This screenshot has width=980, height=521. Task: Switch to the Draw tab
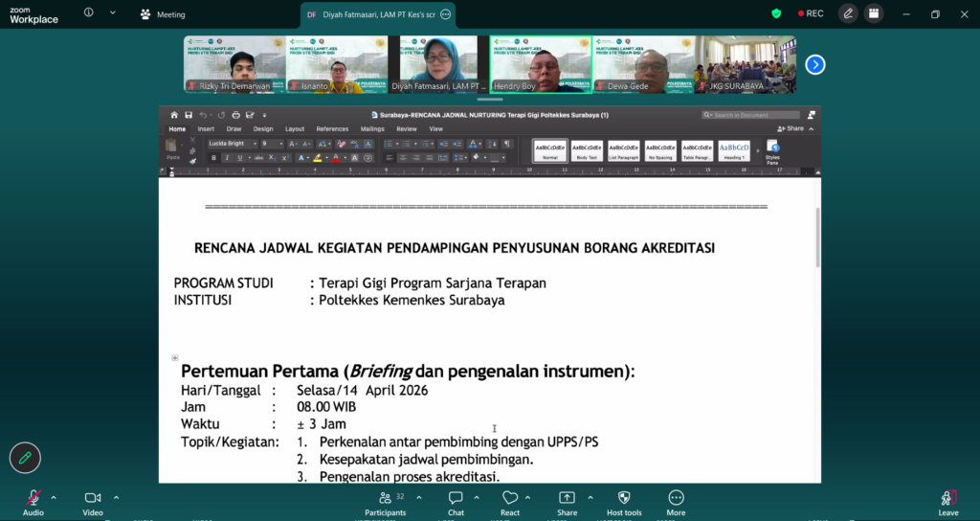[234, 129]
